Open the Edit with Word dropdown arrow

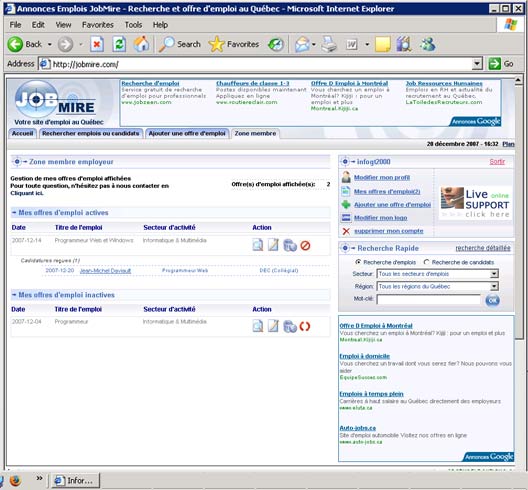[x=367, y=44]
